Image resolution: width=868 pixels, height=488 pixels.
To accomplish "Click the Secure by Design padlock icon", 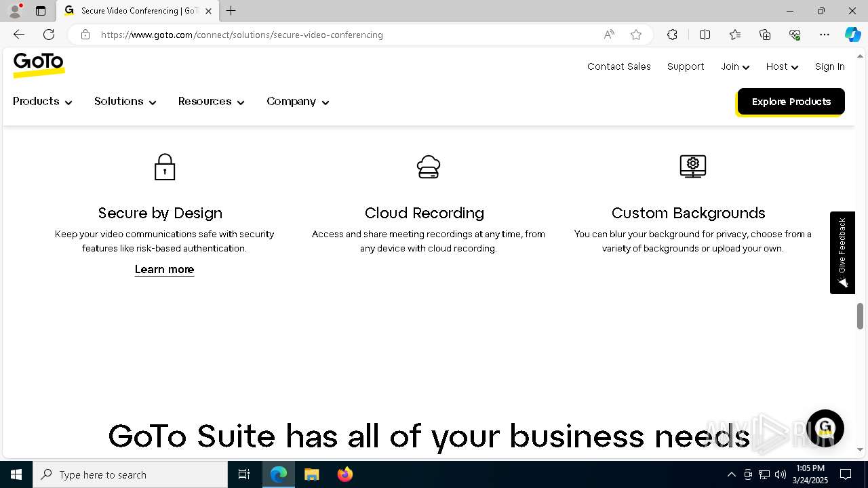I will [x=165, y=167].
